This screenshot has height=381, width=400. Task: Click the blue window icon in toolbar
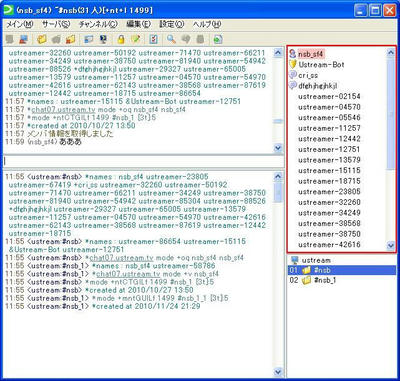coord(88,39)
